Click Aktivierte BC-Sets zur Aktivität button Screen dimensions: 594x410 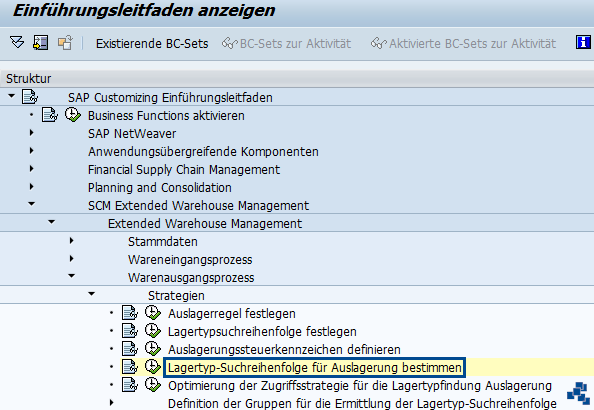(464, 44)
